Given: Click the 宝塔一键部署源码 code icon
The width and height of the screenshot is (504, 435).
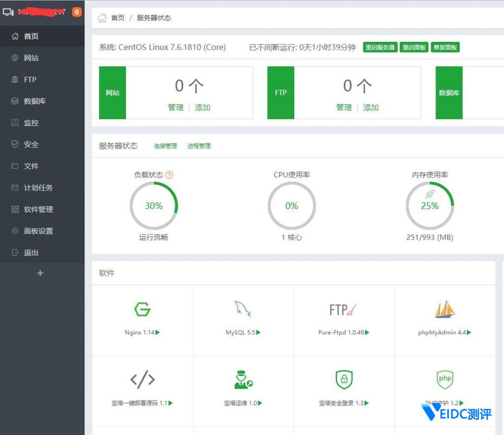Looking at the screenshot, I should [x=142, y=379].
